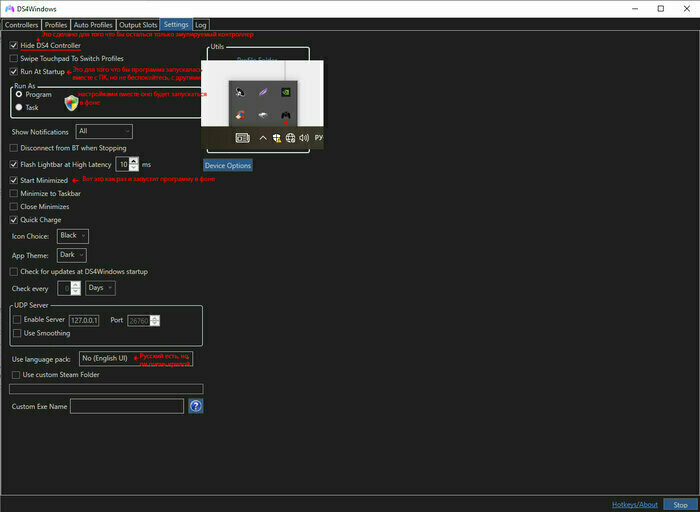Open the Controllers tab
This screenshot has height=512, width=700.
21,25
